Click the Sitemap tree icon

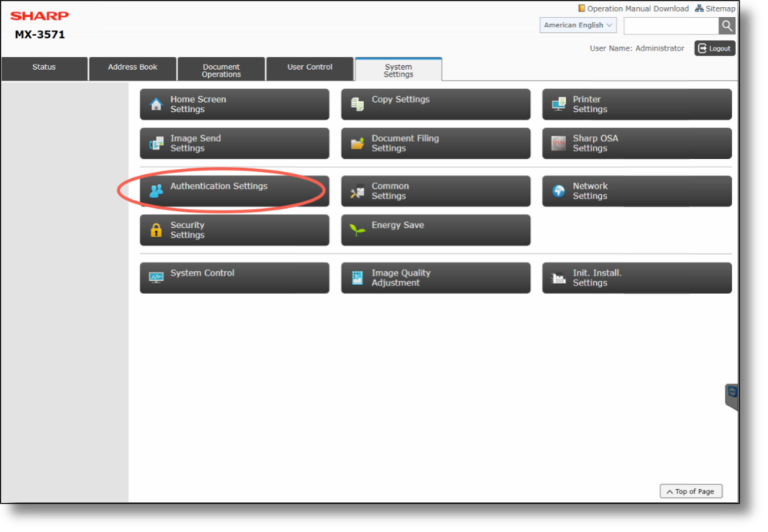point(699,8)
